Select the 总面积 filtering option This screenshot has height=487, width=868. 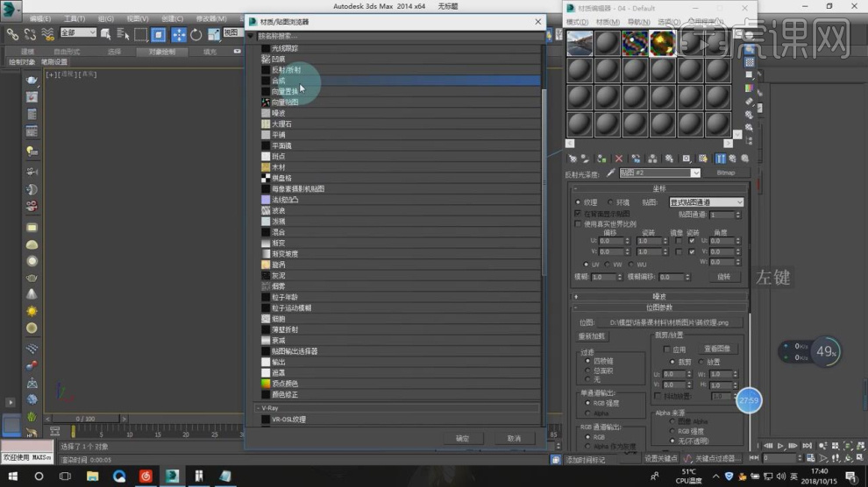pyautogui.click(x=587, y=371)
